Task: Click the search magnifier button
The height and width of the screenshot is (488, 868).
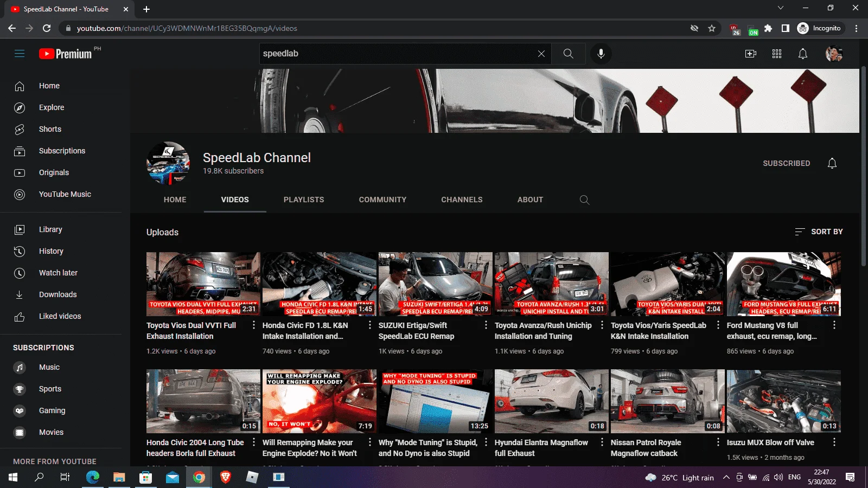Action: (x=568, y=54)
